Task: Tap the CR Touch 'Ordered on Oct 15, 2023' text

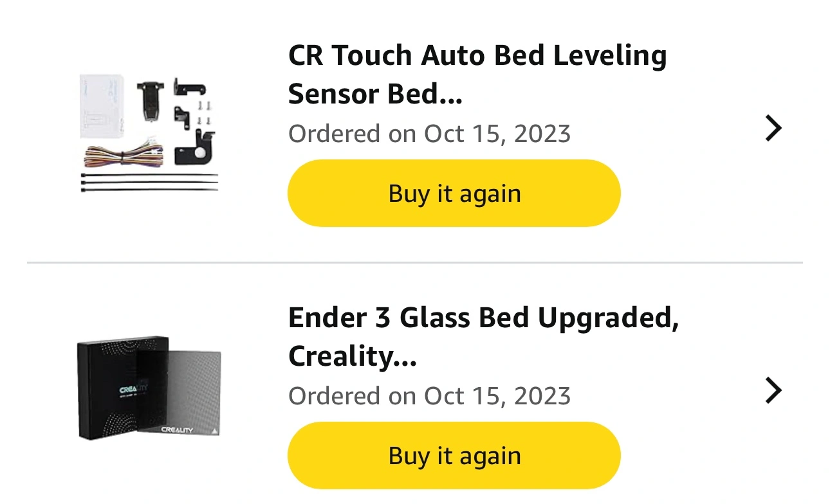Action: pyautogui.click(x=430, y=134)
